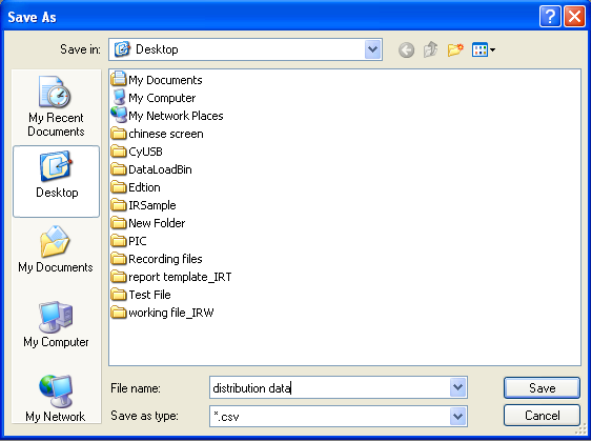Expand the File name dropdown arrow
The height and width of the screenshot is (441, 591).
click(458, 387)
